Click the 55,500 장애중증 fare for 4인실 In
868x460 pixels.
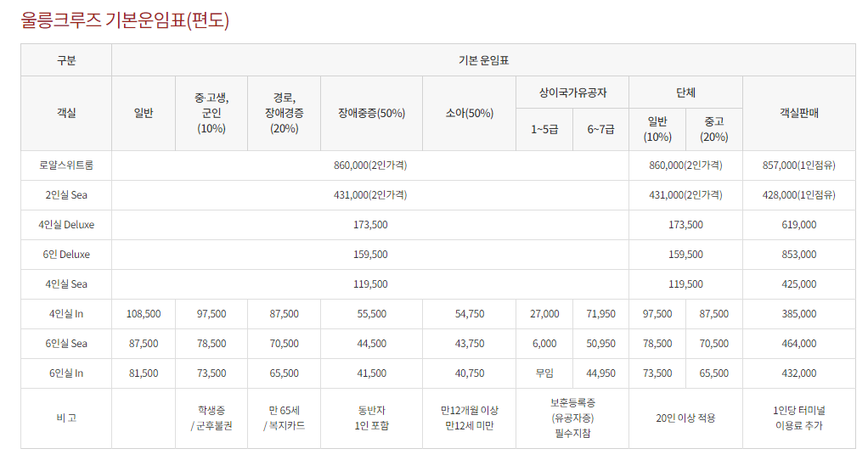point(371,314)
